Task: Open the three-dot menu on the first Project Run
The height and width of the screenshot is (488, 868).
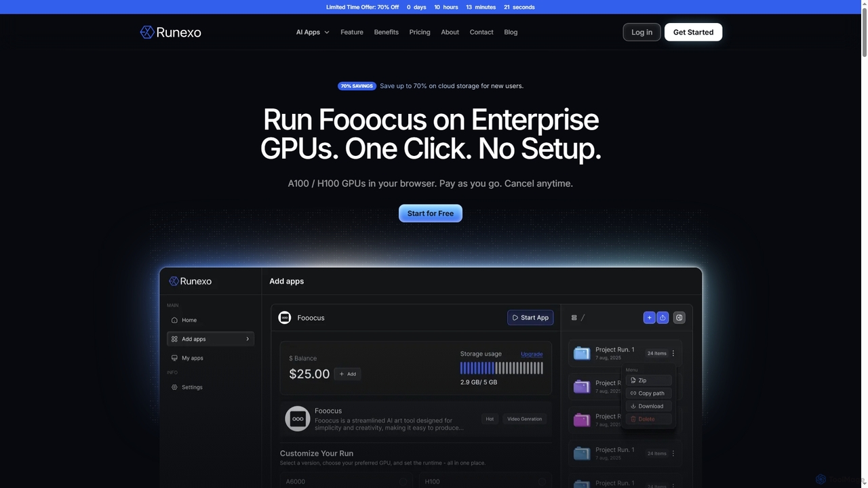Action: click(x=673, y=353)
